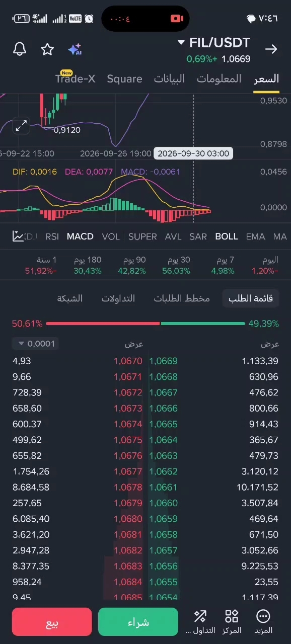Open the المركز hub grid icon
Screen dimensions: 291x644
(232, 621)
